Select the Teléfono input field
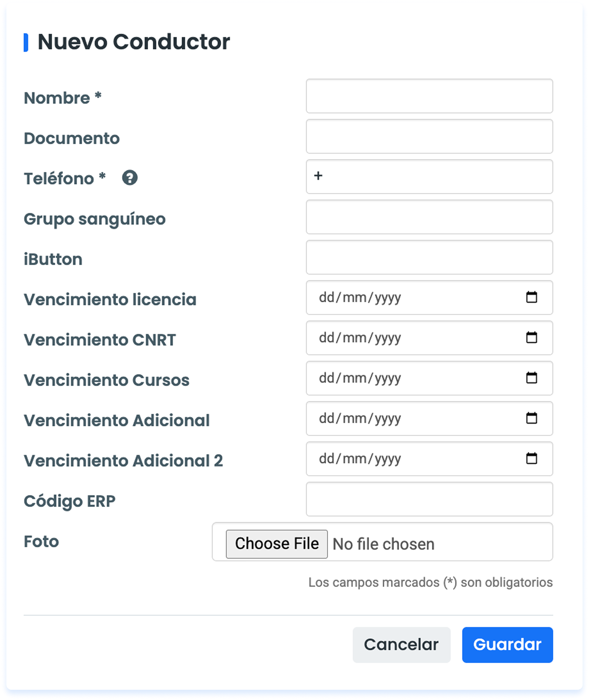The height and width of the screenshot is (700, 589). [429, 177]
